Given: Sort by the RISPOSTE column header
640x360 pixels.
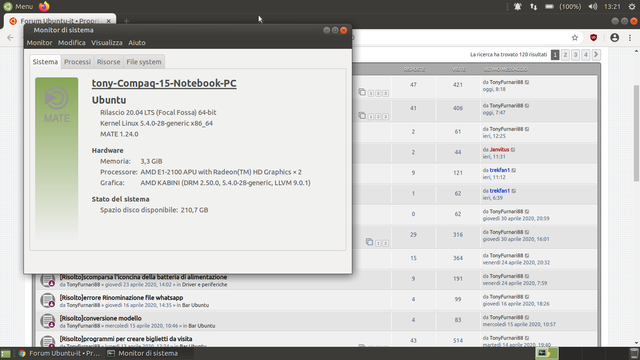Looking at the screenshot, I should [x=414, y=69].
